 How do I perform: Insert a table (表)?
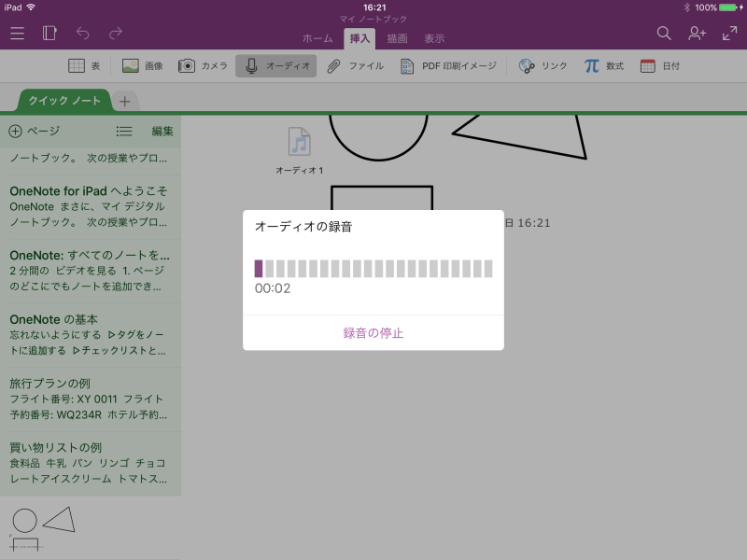tap(84, 65)
